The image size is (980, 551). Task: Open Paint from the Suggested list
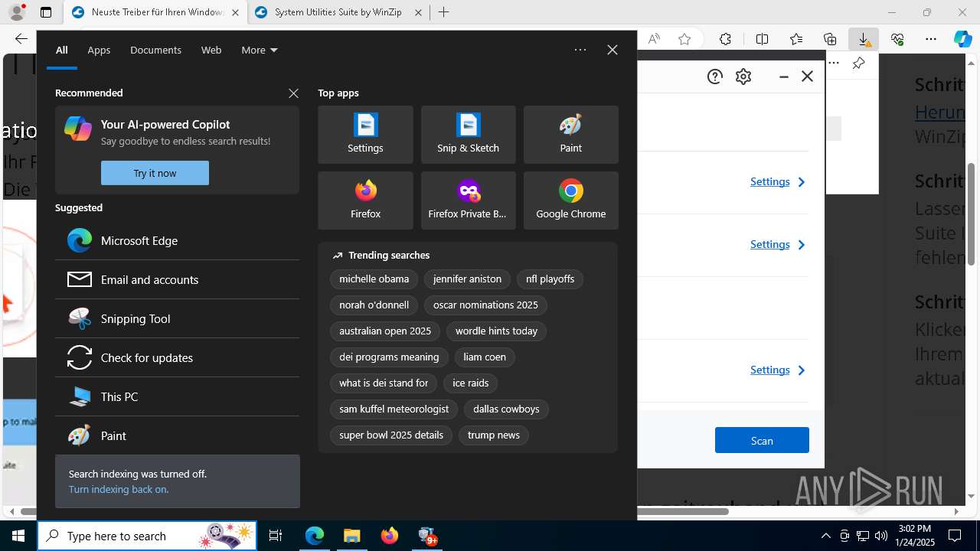(x=177, y=435)
